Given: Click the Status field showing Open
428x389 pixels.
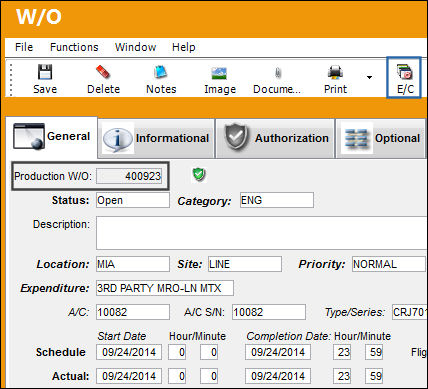Looking at the screenshot, I should [x=133, y=200].
